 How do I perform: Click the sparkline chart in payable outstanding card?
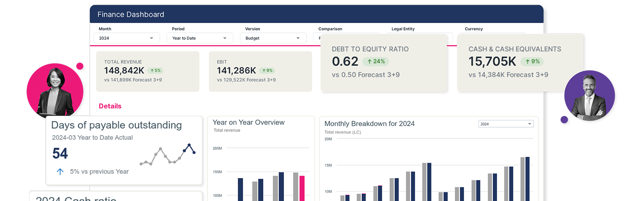click(x=168, y=155)
